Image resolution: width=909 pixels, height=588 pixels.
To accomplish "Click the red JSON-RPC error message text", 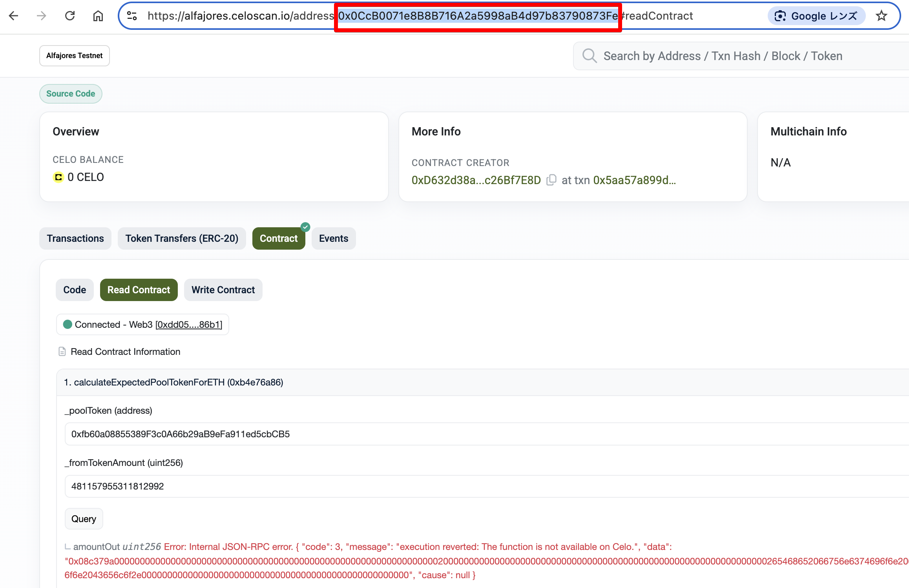I will tap(487, 561).
